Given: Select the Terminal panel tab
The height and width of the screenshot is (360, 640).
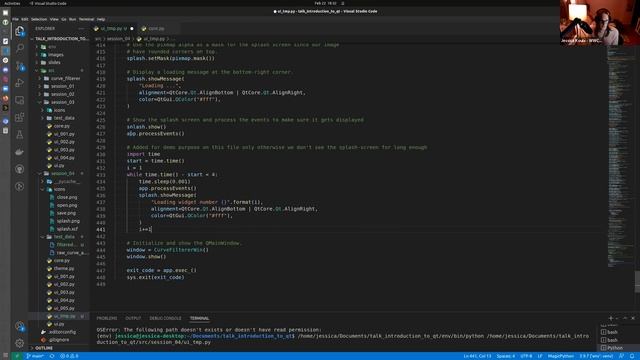Looking at the screenshot, I should click(x=199, y=318).
